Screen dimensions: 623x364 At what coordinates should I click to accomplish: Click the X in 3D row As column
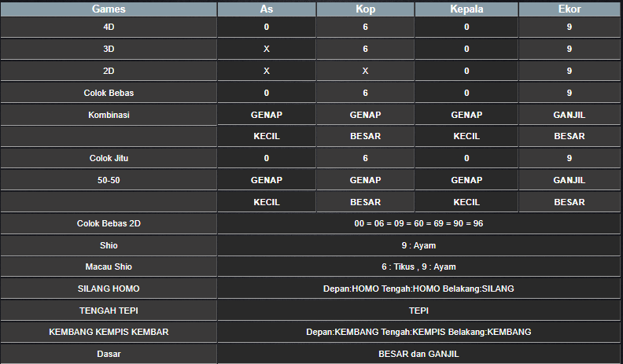(x=267, y=49)
